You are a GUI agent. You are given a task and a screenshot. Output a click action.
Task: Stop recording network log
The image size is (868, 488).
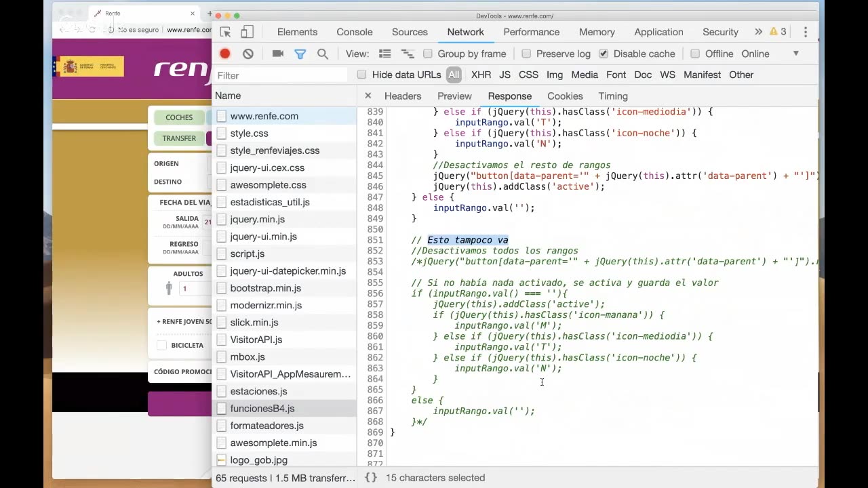pyautogui.click(x=225, y=54)
